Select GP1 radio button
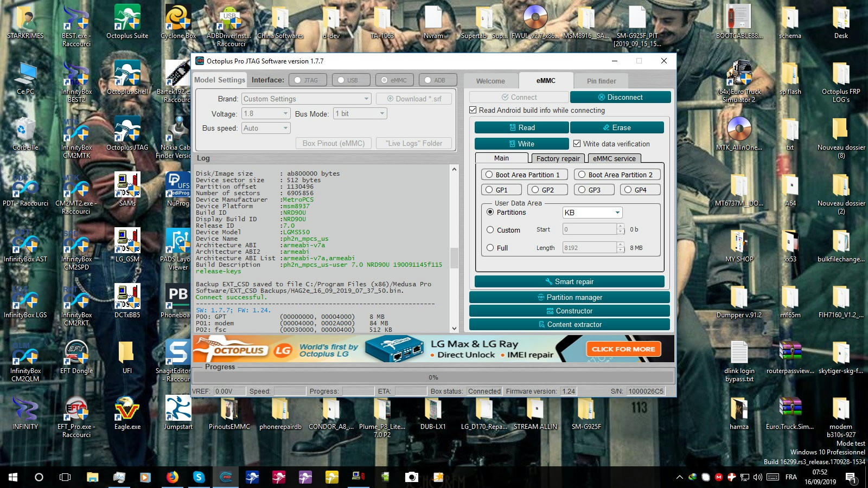 (x=489, y=190)
